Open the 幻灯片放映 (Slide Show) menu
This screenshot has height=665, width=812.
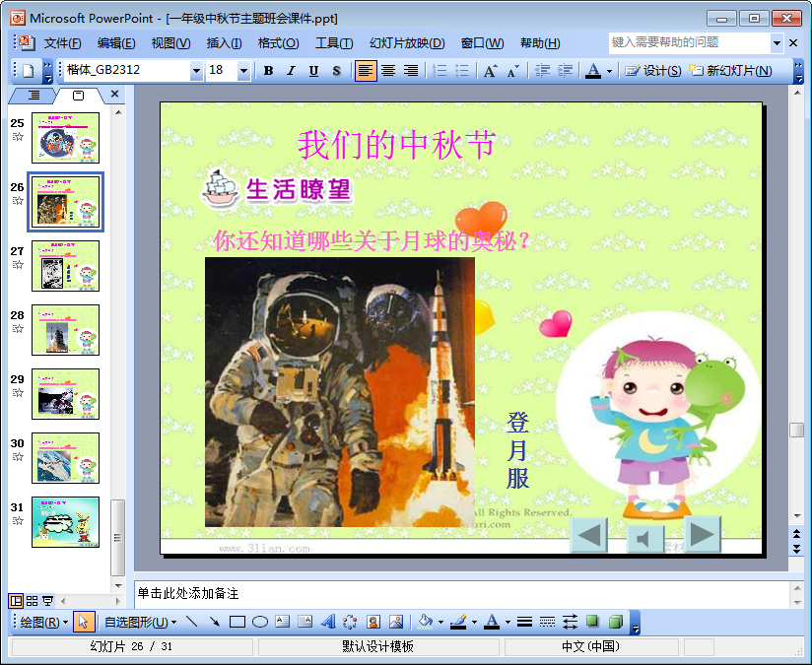pos(406,43)
